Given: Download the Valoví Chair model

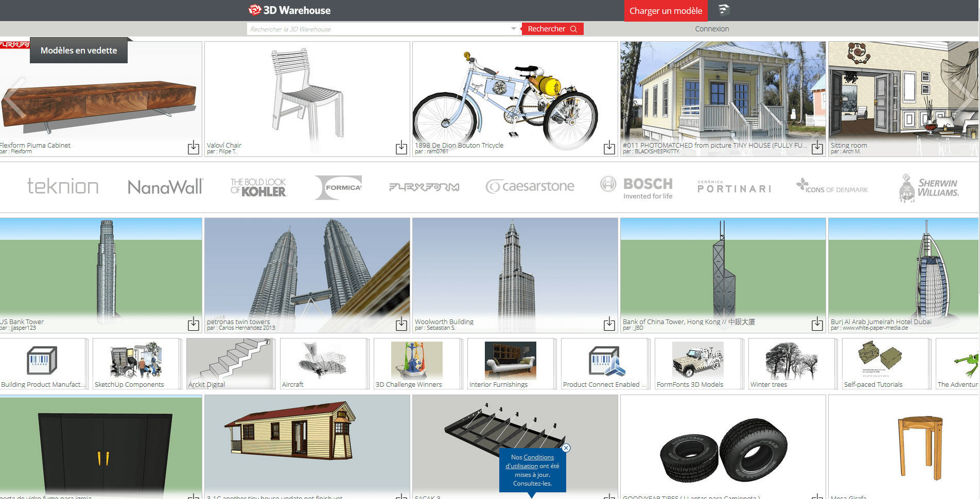Looking at the screenshot, I should pyautogui.click(x=401, y=148).
